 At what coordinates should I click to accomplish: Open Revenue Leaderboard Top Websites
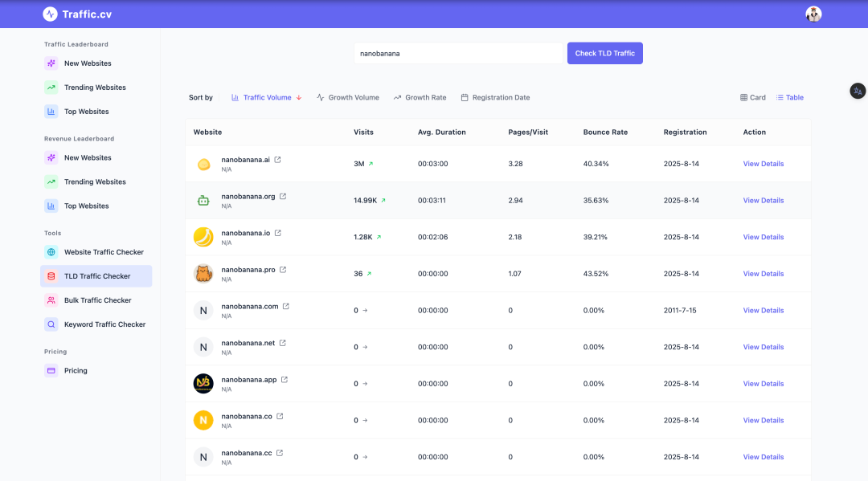(x=96, y=206)
